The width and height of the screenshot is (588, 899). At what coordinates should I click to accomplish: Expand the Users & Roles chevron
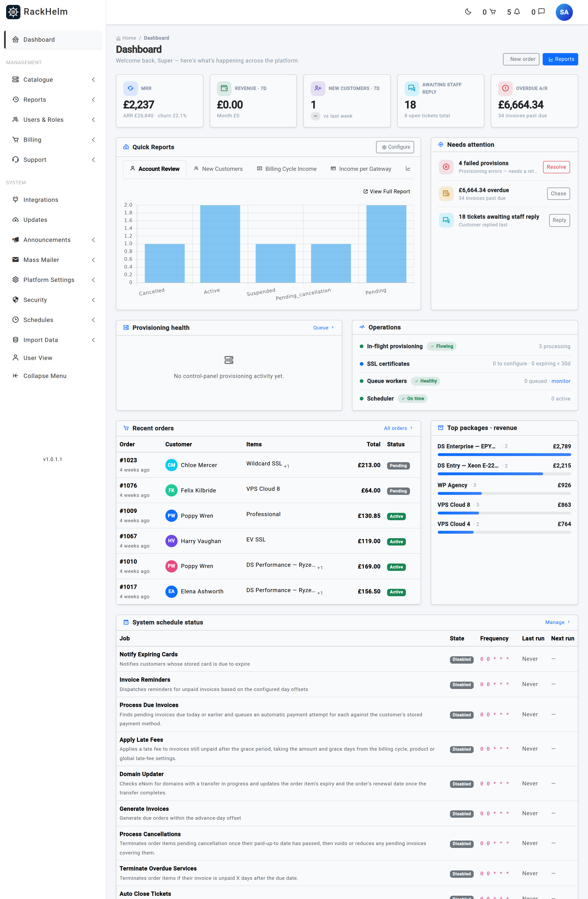(x=93, y=119)
